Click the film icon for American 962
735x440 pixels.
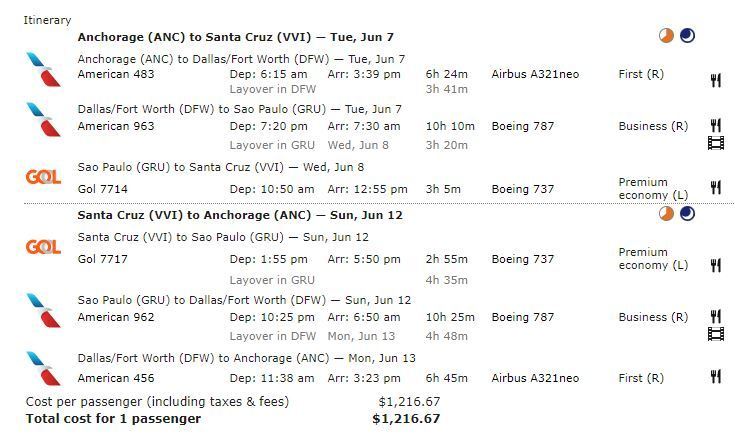(716, 334)
